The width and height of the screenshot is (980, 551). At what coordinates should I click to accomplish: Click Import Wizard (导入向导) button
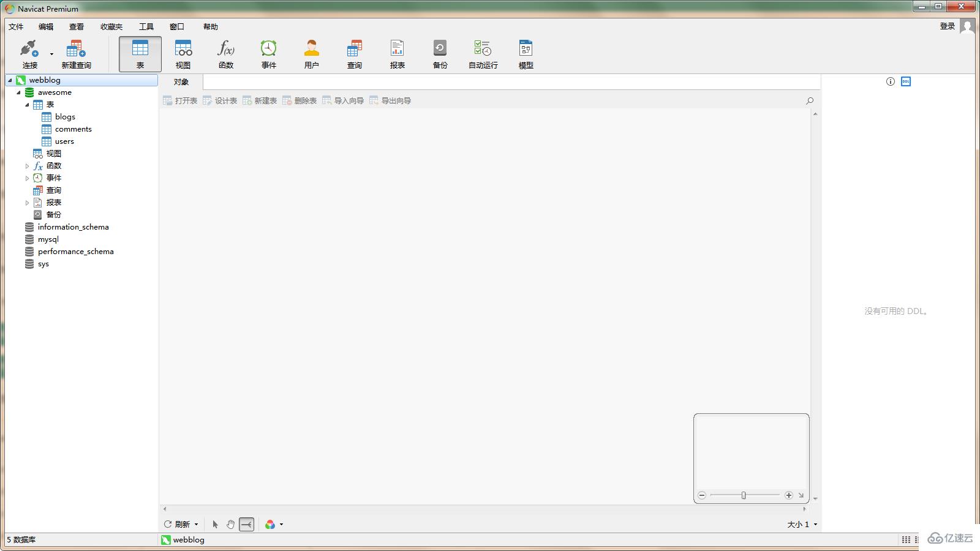[343, 100]
